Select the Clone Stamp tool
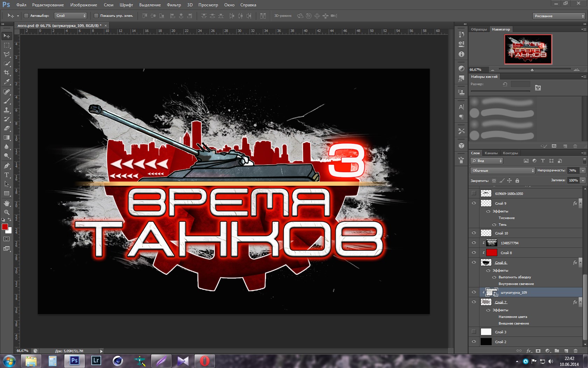Screen dimensions: 588x368 pyautogui.click(x=7, y=110)
